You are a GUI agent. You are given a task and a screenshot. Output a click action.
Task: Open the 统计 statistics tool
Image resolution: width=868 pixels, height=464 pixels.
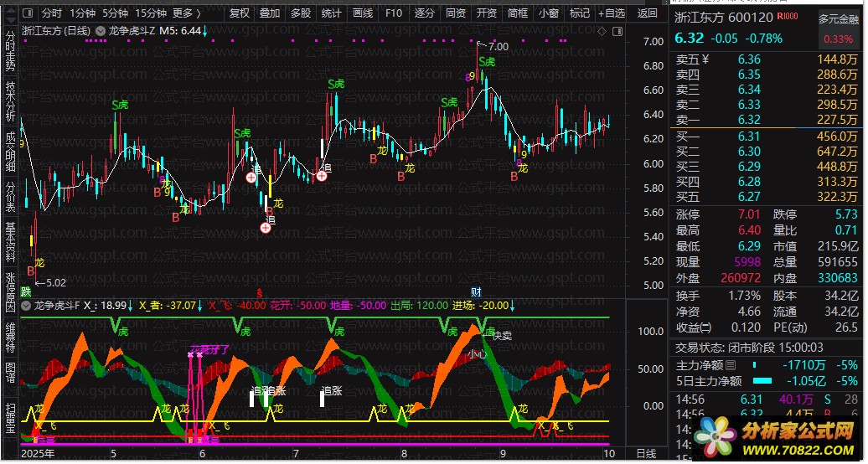332,13
